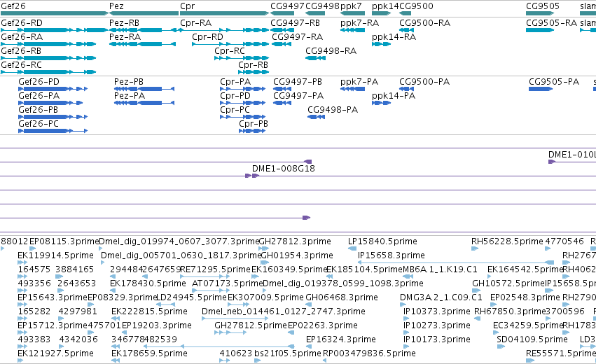The width and height of the screenshot is (596, 364).
Task: Select protein label Gef26-PC
Action: click(39, 124)
